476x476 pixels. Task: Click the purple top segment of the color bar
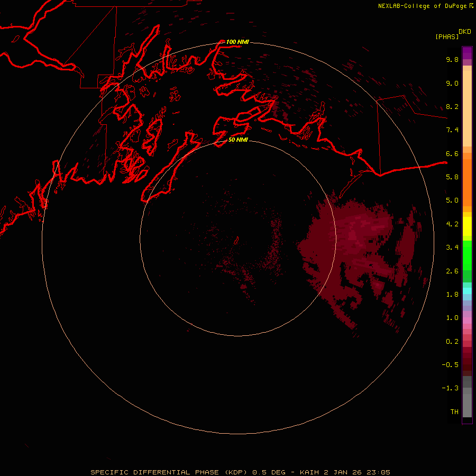[467, 53]
